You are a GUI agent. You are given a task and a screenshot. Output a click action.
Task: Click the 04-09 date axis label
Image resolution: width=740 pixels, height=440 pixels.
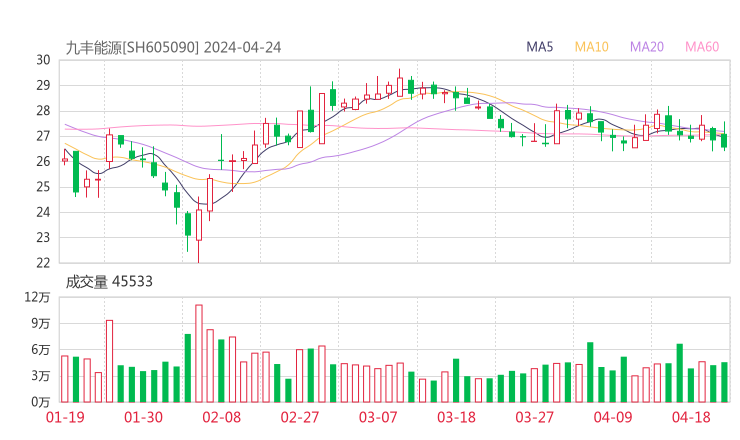tap(613, 417)
